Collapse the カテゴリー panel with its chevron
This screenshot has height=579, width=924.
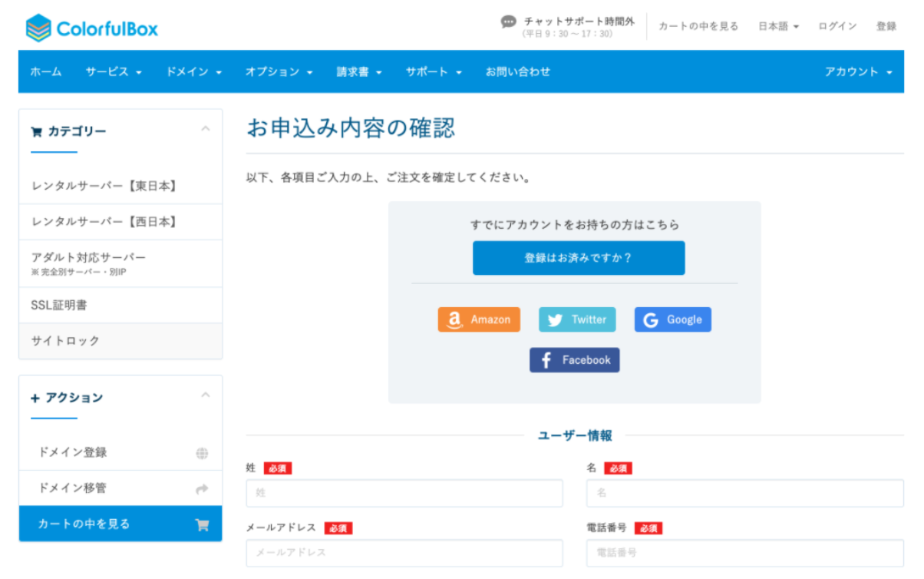tap(206, 130)
